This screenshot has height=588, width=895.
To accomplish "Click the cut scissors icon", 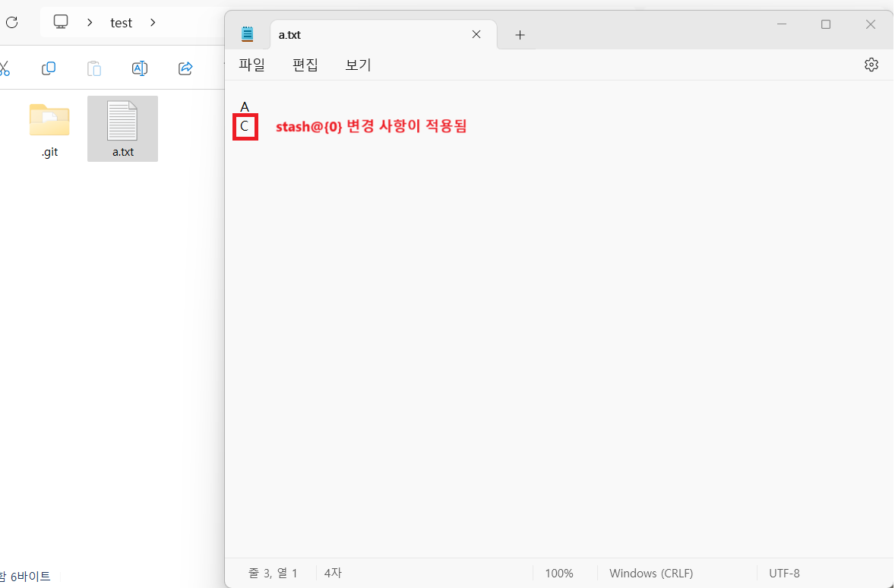I will pos(5,68).
